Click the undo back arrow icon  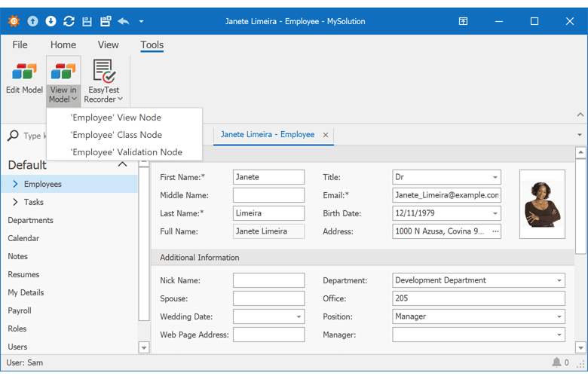[124, 21]
